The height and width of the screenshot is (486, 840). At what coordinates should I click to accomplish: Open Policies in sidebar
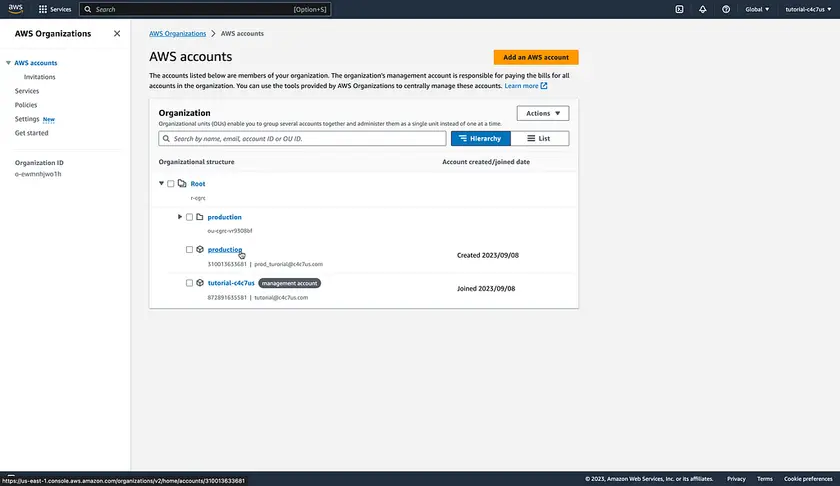coord(26,105)
